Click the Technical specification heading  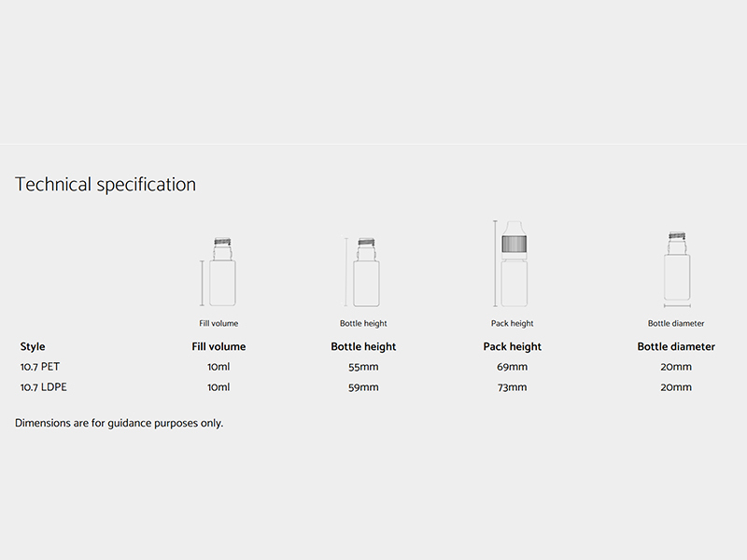tap(106, 184)
